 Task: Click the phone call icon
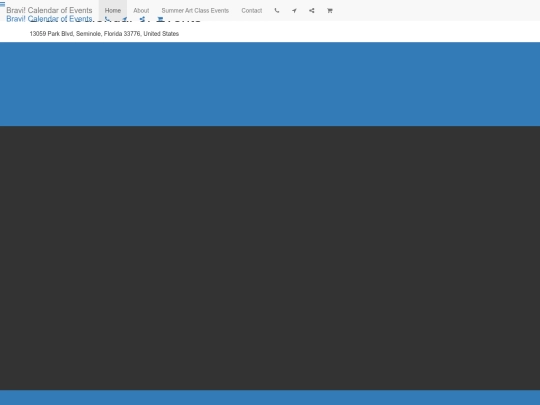point(277,10)
